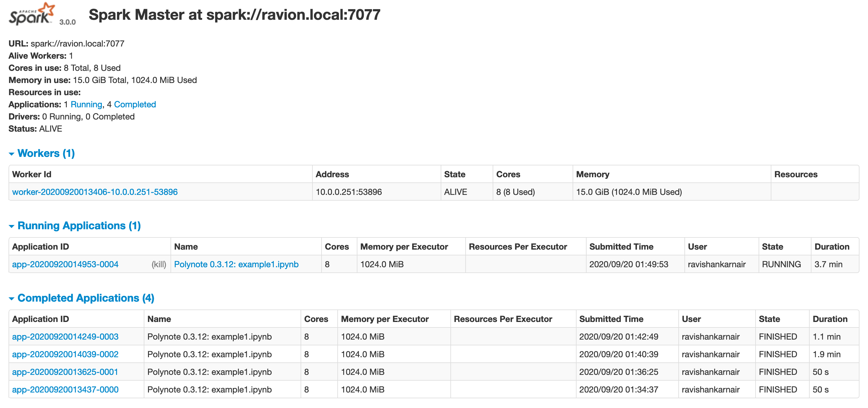Open completed app app-20200920013625-0001
Viewport: 868px width, 408px height.
point(65,372)
